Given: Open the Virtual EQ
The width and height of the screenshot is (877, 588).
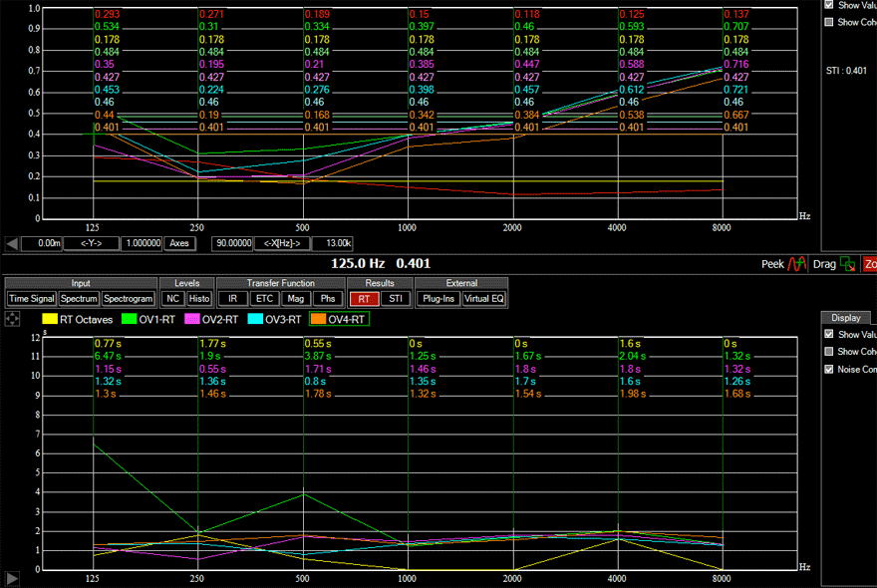Looking at the screenshot, I should [x=483, y=299].
